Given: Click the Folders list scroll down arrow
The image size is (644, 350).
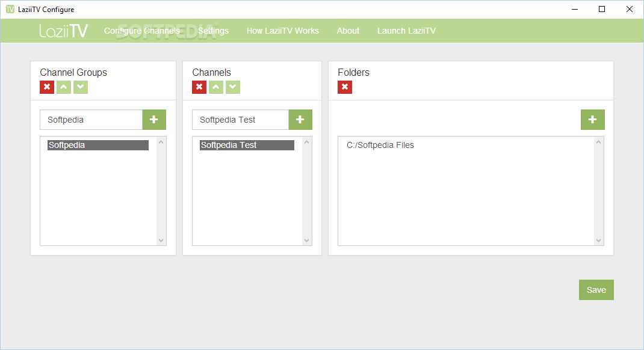Looking at the screenshot, I should (x=598, y=241).
